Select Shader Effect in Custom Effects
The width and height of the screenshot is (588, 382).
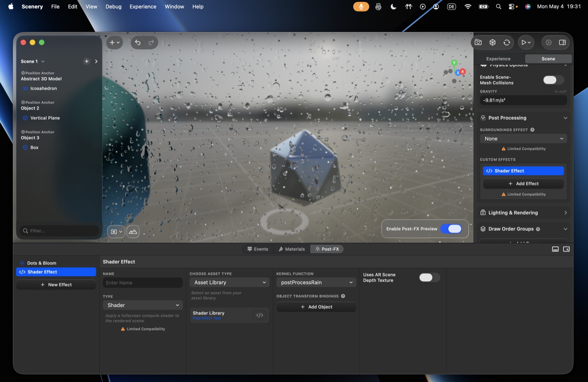tap(523, 171)
